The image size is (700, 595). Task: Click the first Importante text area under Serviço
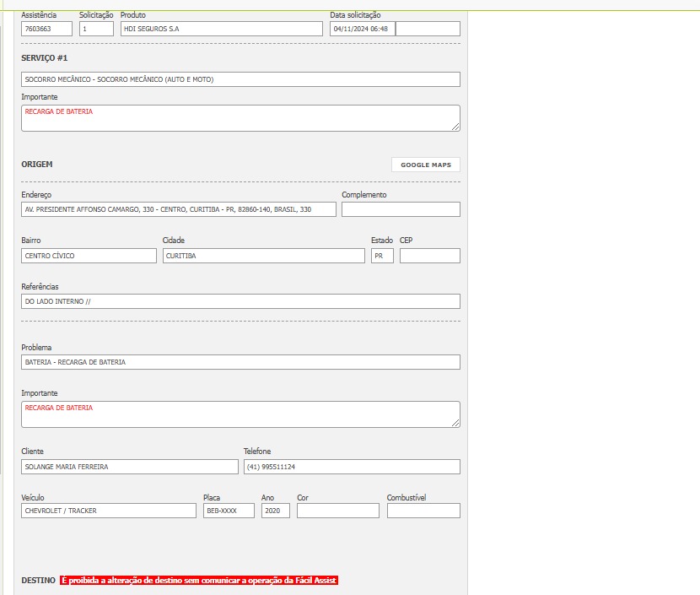(x=240, y=118)
